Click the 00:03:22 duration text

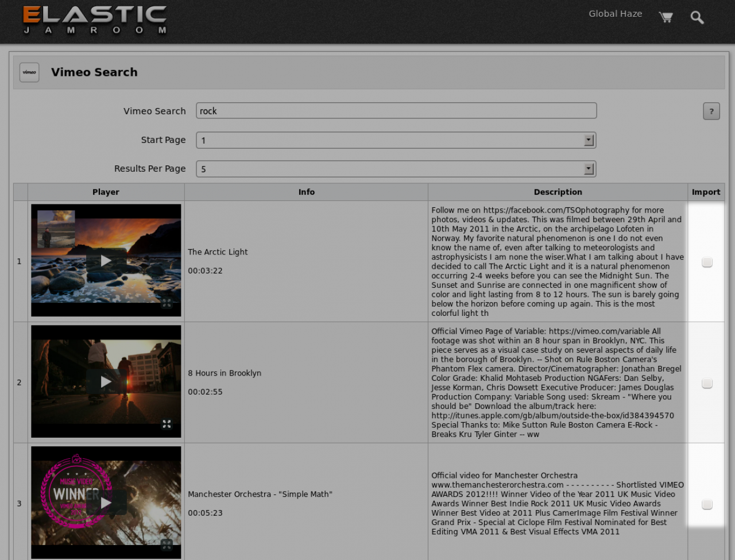pyautogui.click(x=205, y=271)
